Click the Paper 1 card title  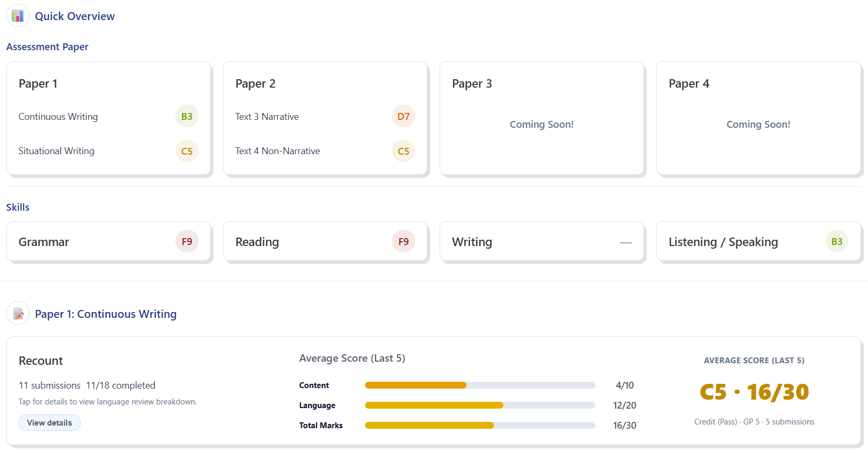[38, 83]
